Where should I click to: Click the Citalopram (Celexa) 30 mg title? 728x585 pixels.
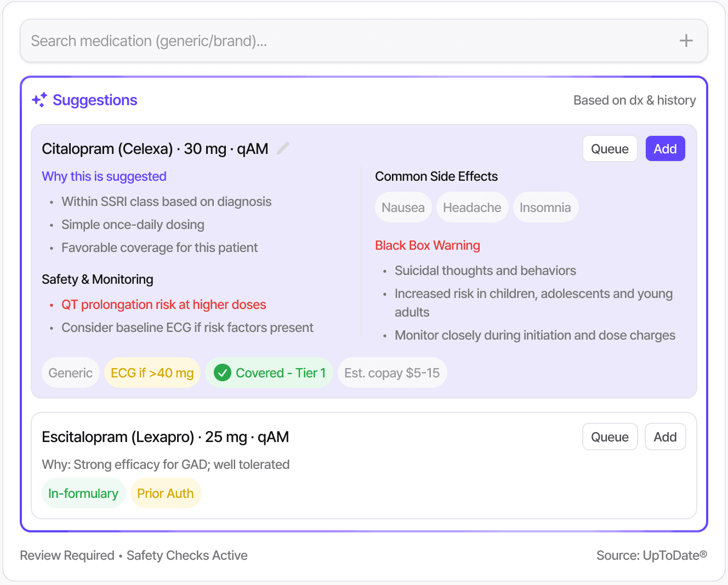click(155, 148)
